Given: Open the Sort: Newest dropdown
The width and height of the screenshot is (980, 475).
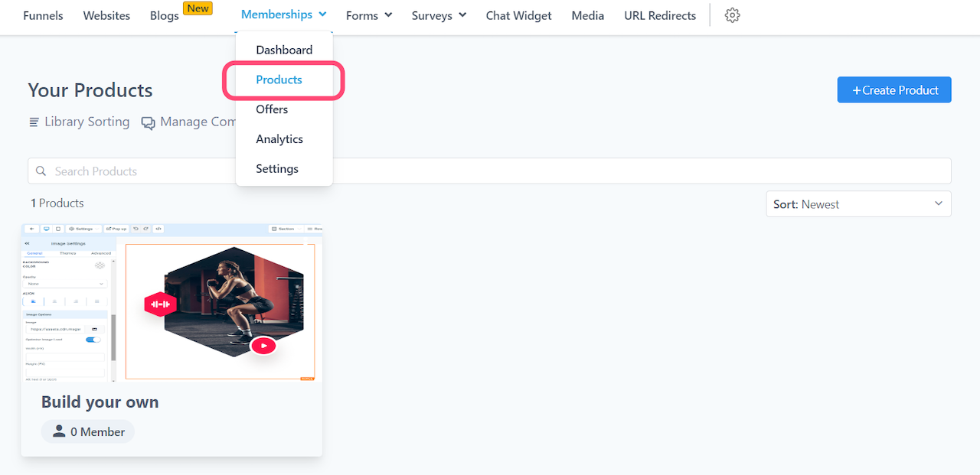Looking at the screenshot, I should 858,204.
